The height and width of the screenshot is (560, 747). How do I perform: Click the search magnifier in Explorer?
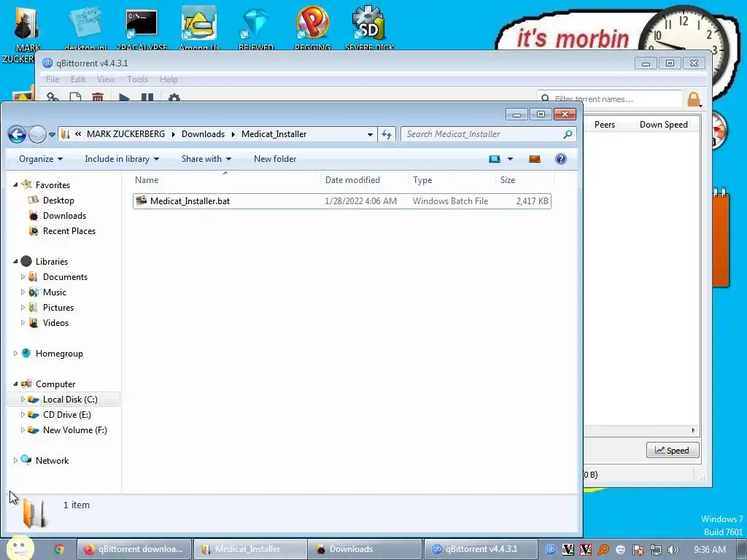coord(568,134)
